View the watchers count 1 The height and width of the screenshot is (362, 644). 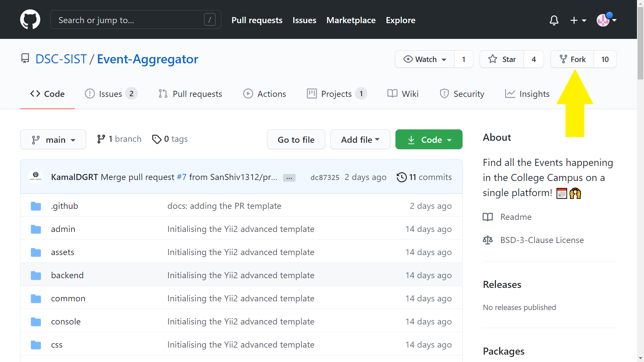[x=464, y=59]
